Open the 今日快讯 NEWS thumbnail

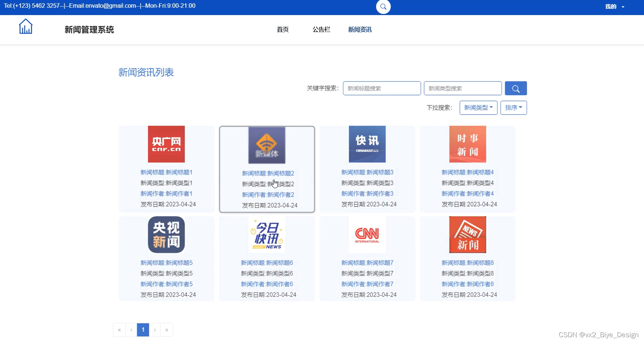coord(267,234)
